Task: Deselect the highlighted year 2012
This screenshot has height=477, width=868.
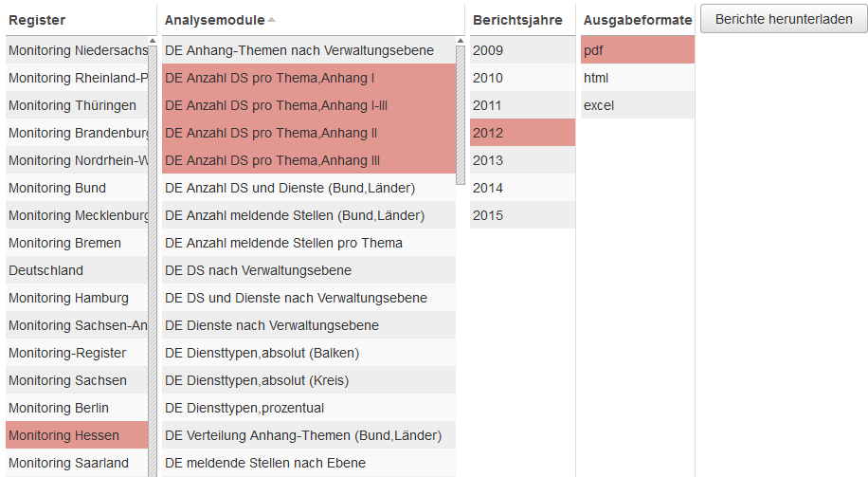Action: (522, 133)
